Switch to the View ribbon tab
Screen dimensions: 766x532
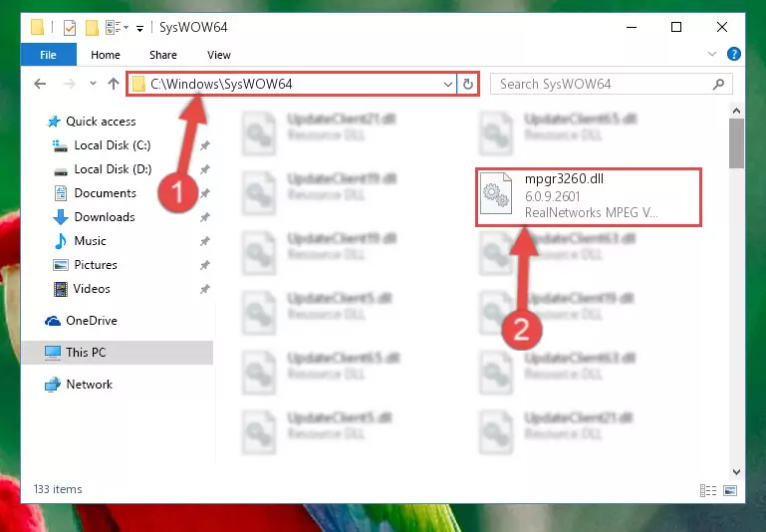[x=219, y=55]
